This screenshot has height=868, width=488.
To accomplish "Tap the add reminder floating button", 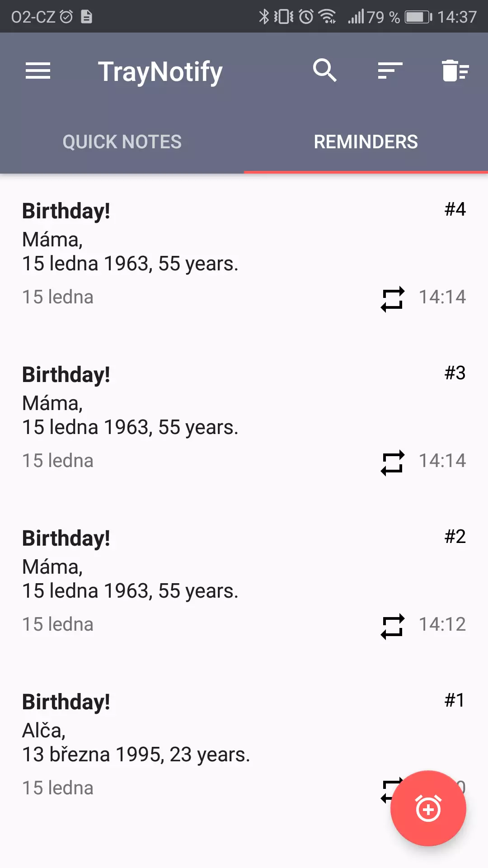I will pos(428,808).
